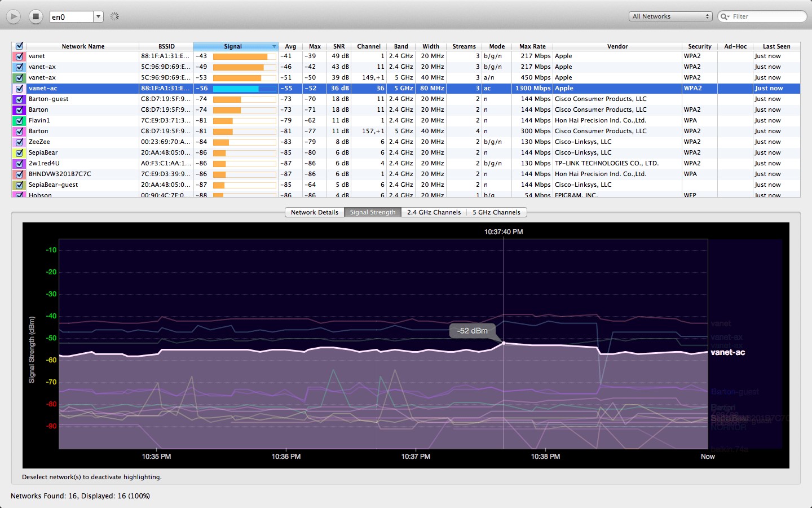Open the 2.4 GHz Channels tab

coord(433,212)
